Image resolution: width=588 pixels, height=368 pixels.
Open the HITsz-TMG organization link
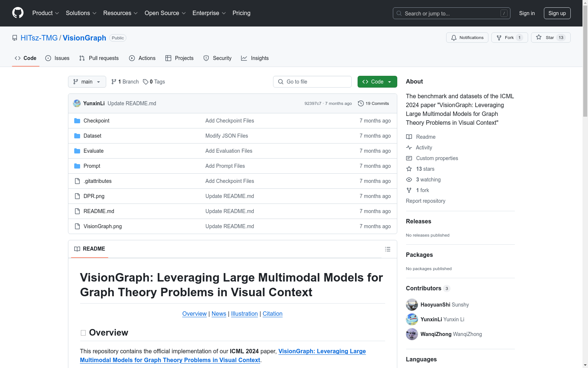tap(39, 38)
